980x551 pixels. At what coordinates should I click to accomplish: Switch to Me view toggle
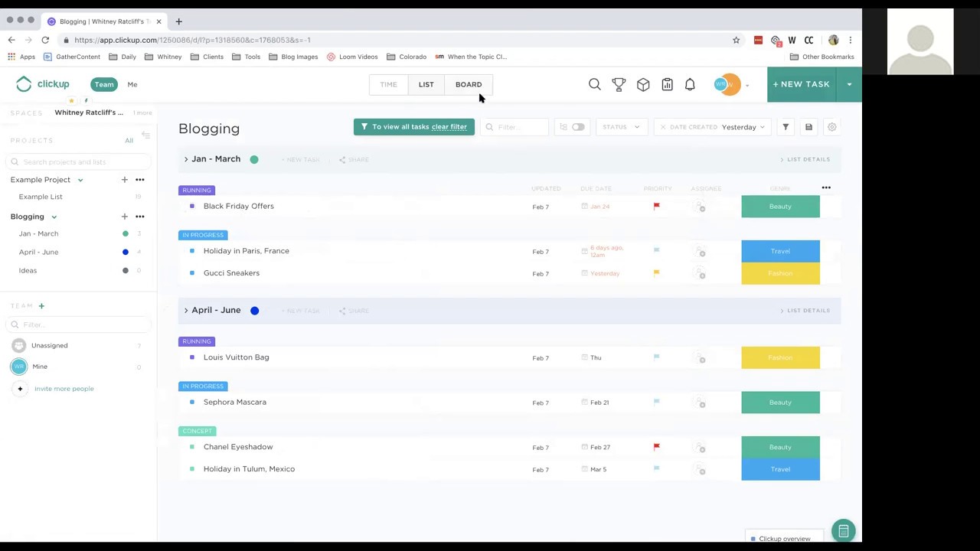pos(132,84)
